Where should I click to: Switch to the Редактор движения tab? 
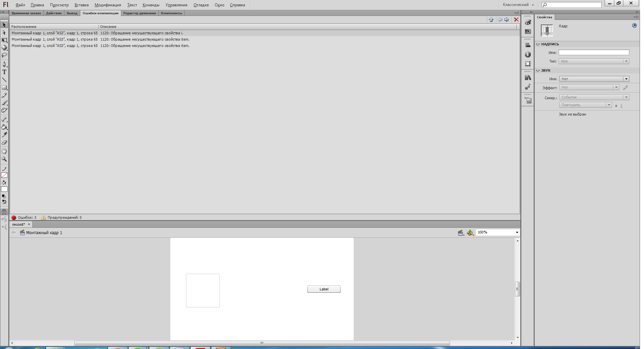pos(140,13)
